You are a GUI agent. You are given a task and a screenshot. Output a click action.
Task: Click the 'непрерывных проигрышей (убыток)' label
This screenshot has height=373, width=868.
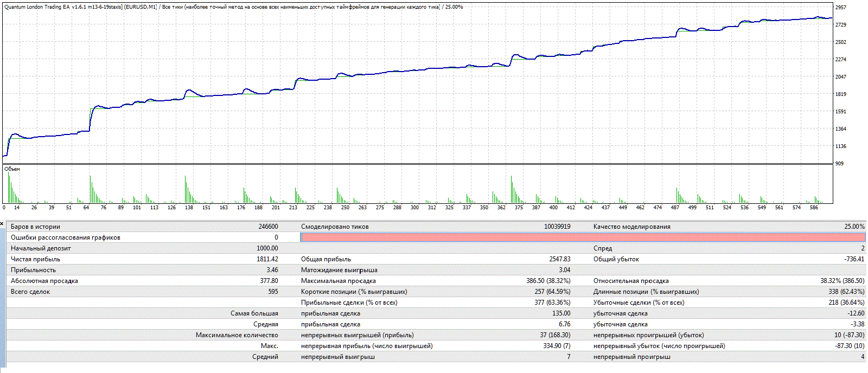[648, 335]
